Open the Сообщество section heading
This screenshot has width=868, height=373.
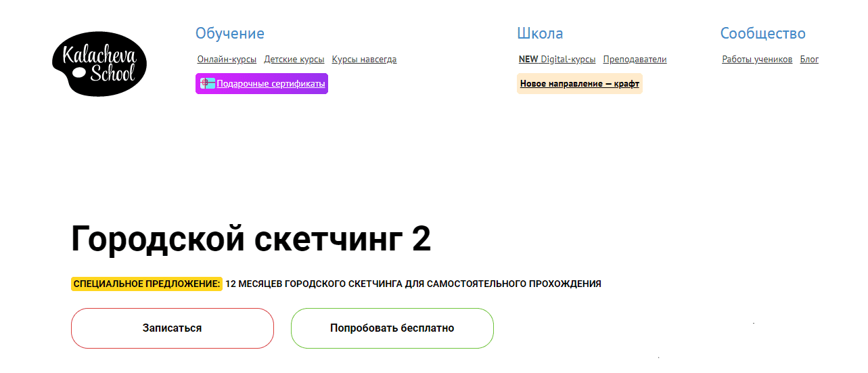point(762,34)
